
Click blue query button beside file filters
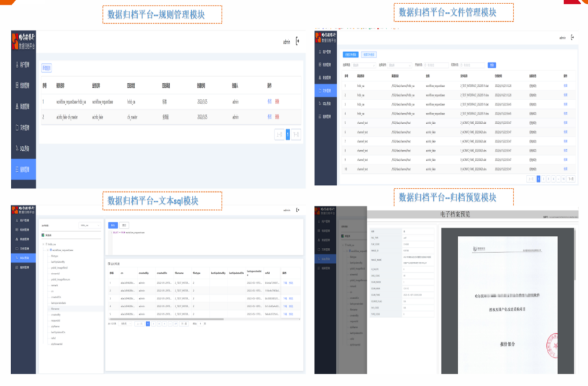click(492, 65)
